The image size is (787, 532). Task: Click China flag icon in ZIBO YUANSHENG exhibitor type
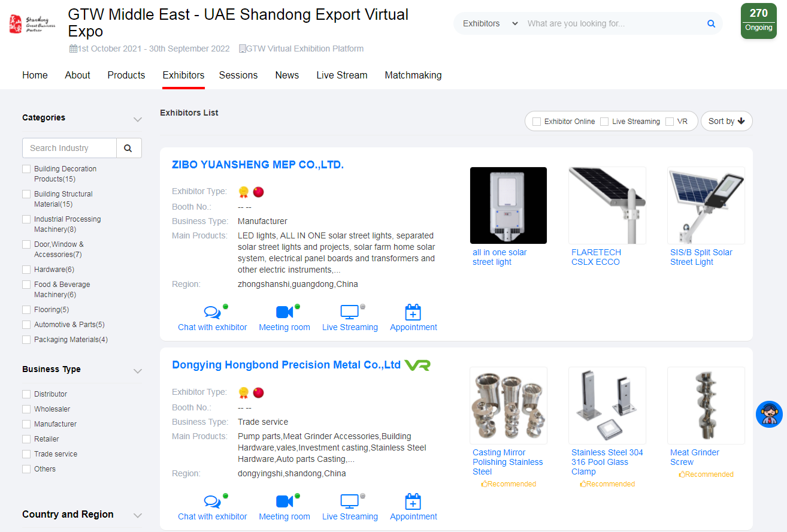click(x=258, y=192)
